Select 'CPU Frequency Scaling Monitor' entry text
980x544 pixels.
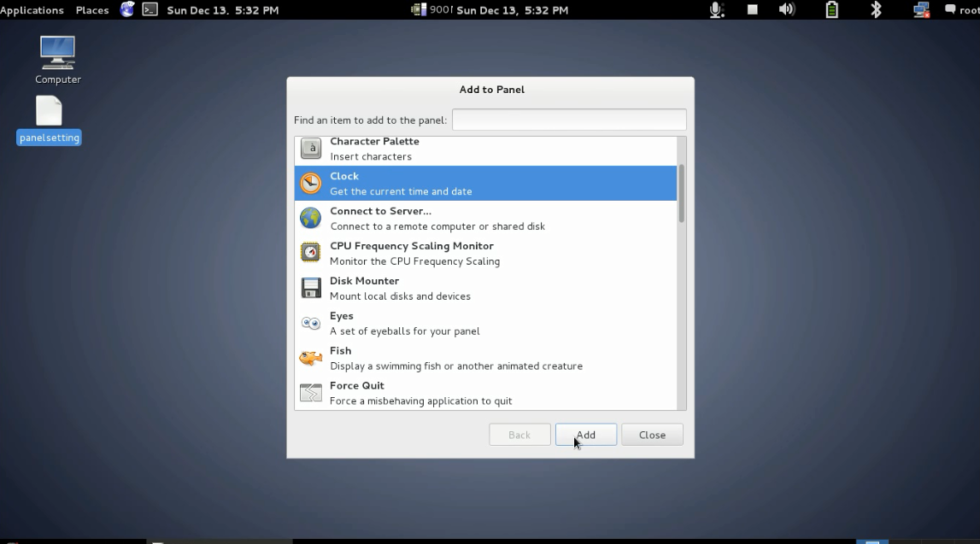click(411, 246)
